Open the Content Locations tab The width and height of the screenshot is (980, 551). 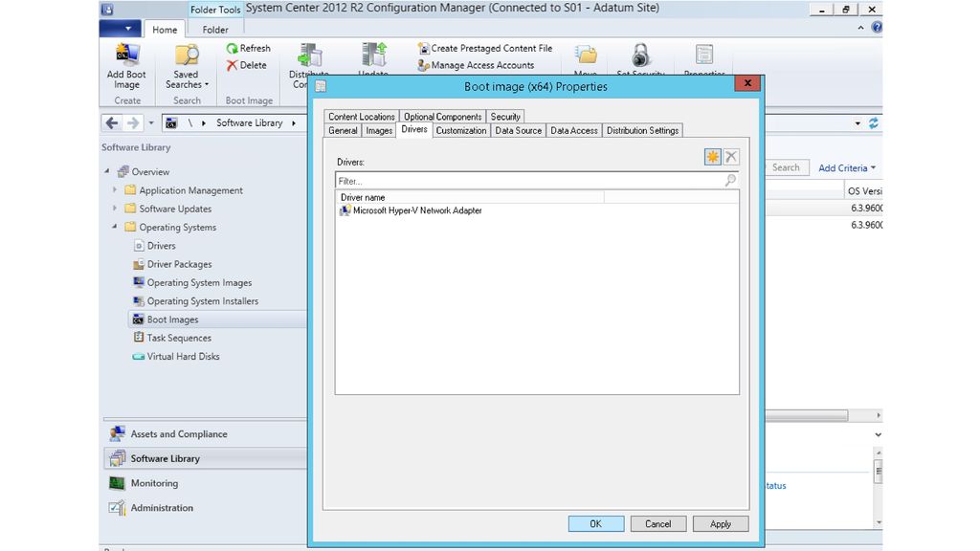pyautogui.click(x=361, y=116)
